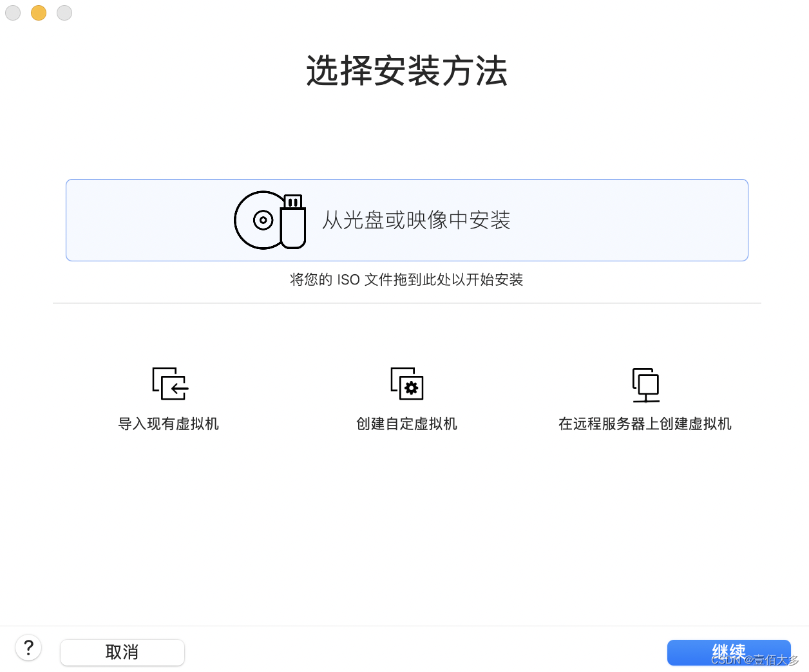This screenshot has width=809, height=672.
Task: Click the yellow minimize window button
Action: (39, 13)
